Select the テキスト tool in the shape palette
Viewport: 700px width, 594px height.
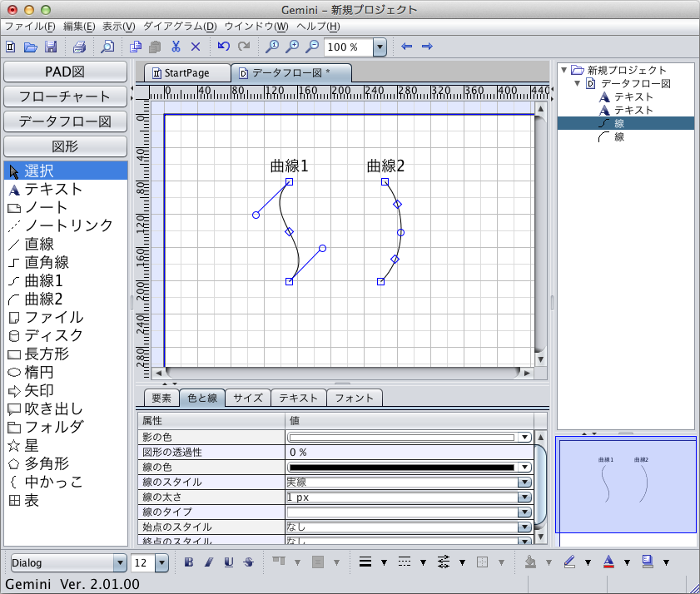coord(66,189)
